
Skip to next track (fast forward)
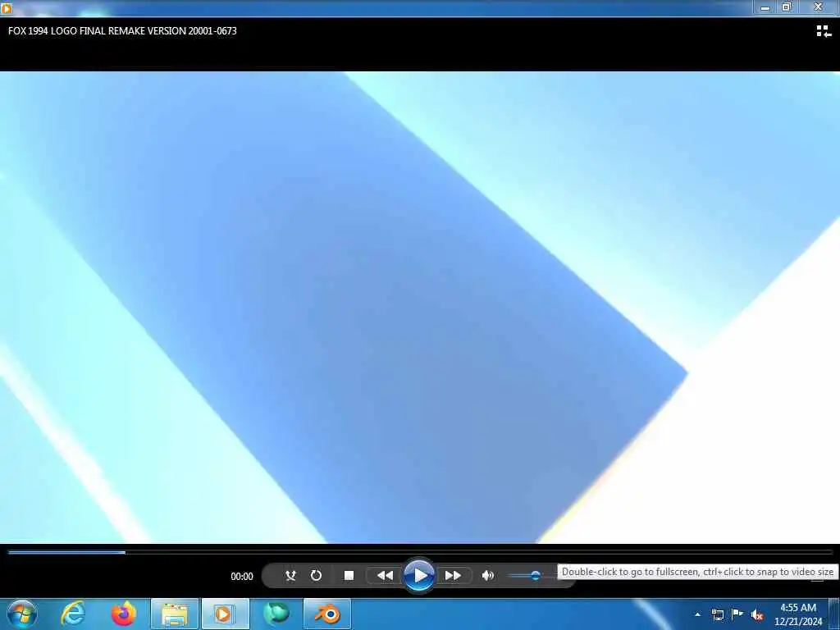click(x=453, y=575)
